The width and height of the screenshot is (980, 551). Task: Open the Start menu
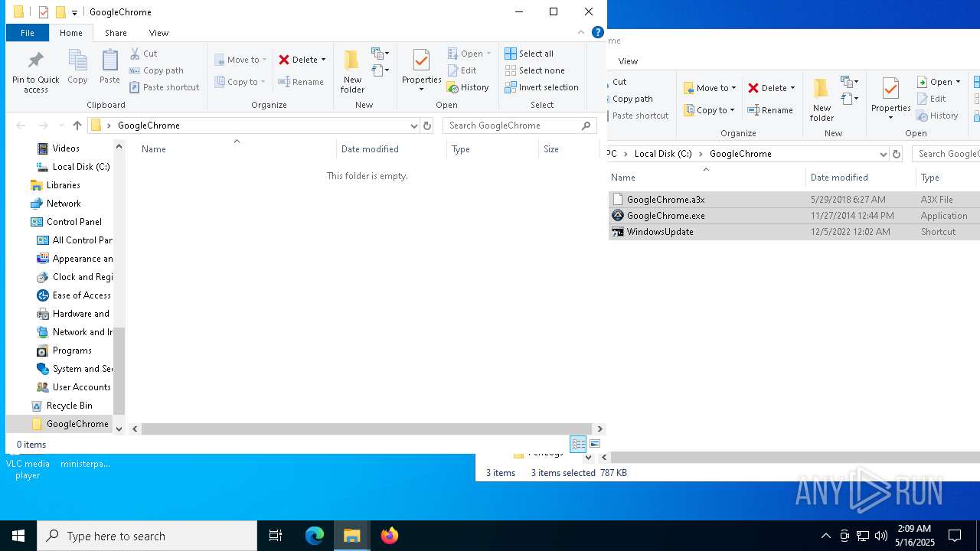18,536
